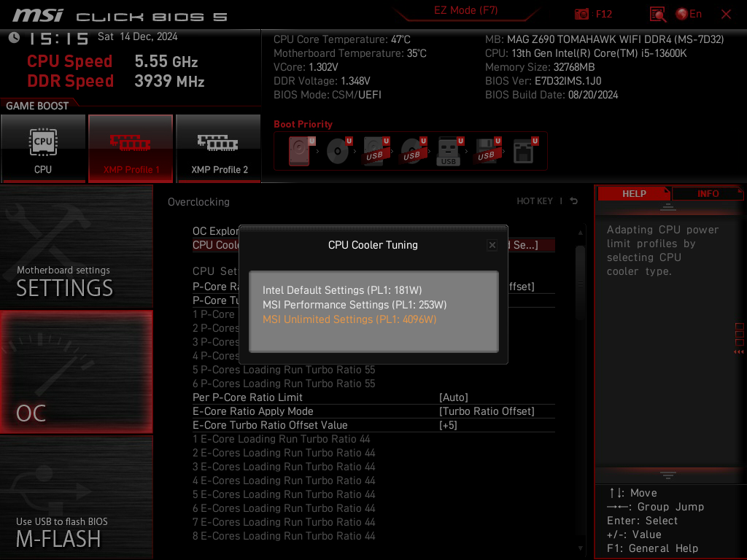The height and width of the screenshot is (560, 747).
Task: Click "8 E-Cores Loading Run Turbo Ratio 44"
Action: click(x=284, y=536)
